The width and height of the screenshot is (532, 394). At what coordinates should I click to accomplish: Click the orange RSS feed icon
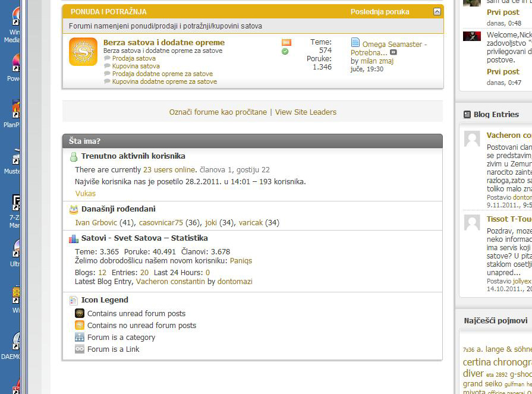tap(286, 42)
